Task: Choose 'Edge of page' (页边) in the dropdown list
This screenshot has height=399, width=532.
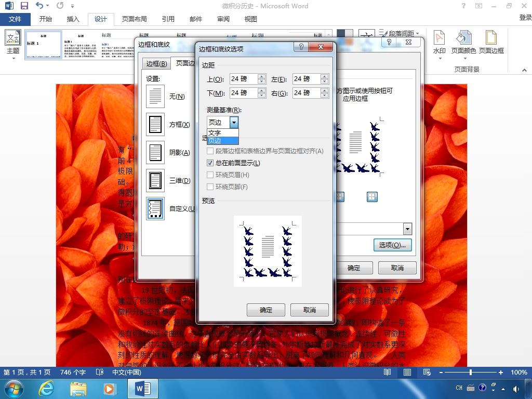Action: click(223, 140)
